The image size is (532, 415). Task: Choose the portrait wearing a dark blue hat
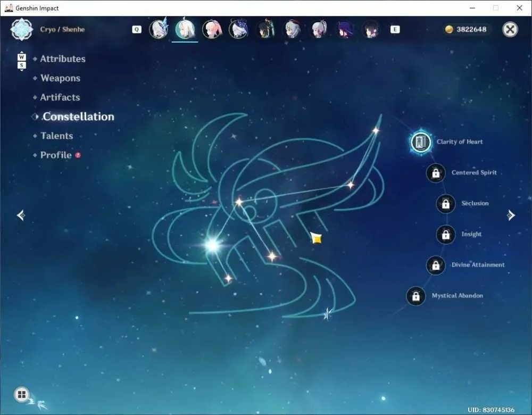238,29
